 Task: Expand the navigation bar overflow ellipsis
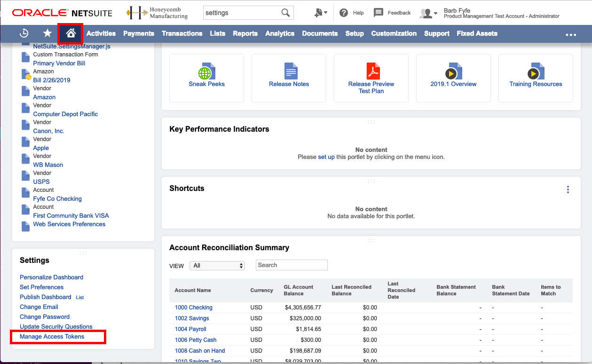[571, 34]
